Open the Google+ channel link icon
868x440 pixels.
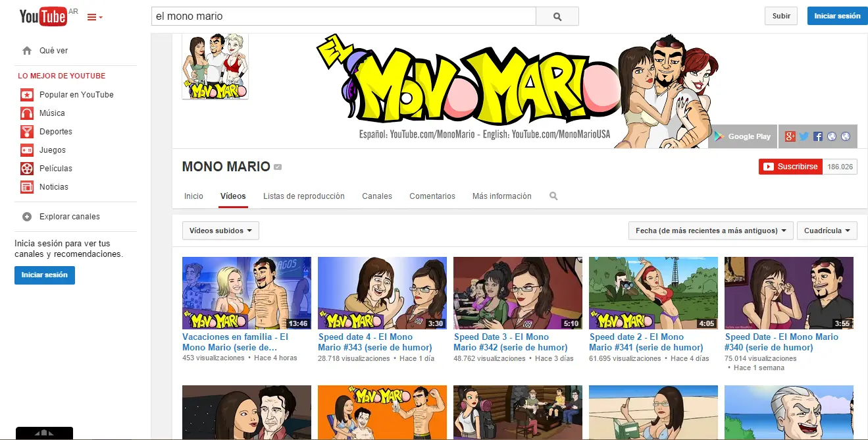790,136
